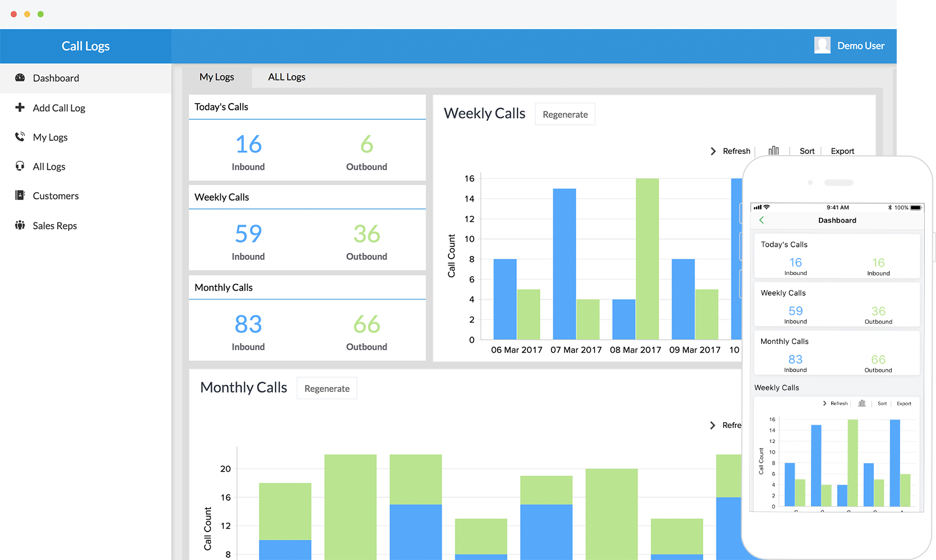
Task: Click the phone icon beside My Logs
Action: click(20, 137)
